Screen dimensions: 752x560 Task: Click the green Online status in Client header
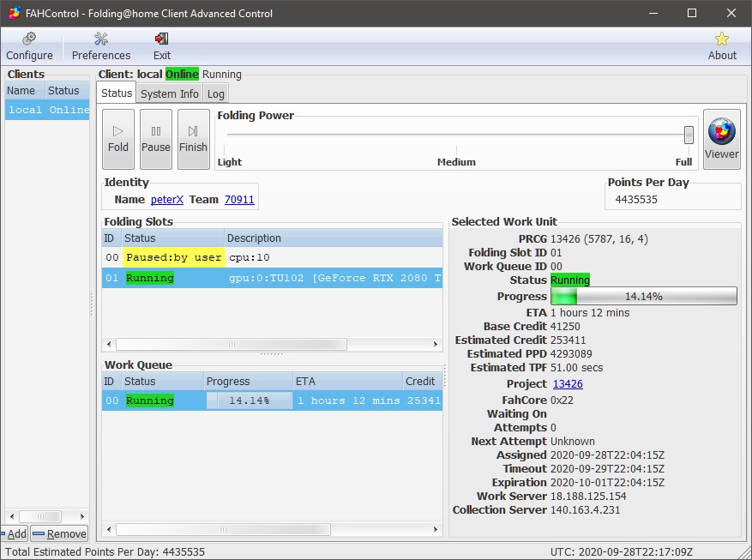coord(182,75)
